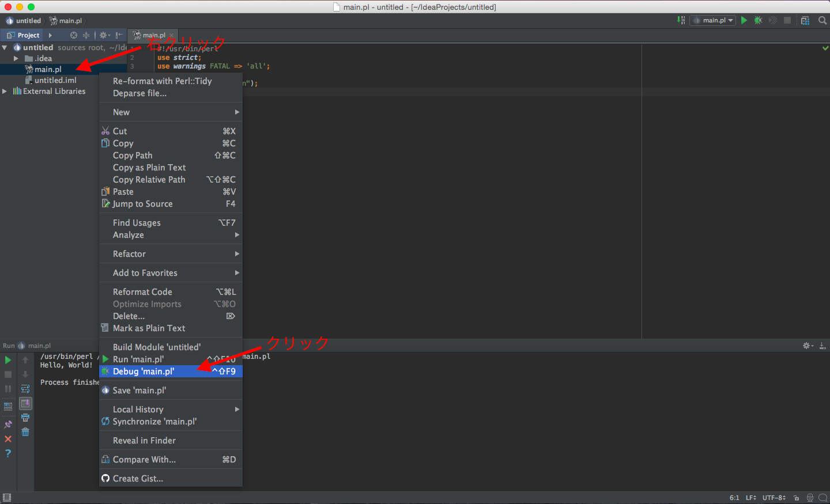The image size is (830, 504).
Task: Choose Reveal in Finder from context menu
Action: tap(144, 441)
